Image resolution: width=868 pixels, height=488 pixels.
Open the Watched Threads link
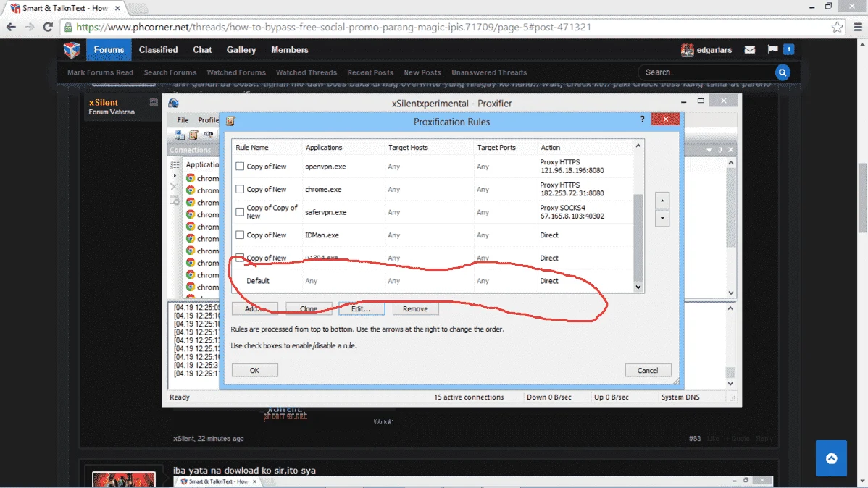pyautogui.click(x=306, y=72)
